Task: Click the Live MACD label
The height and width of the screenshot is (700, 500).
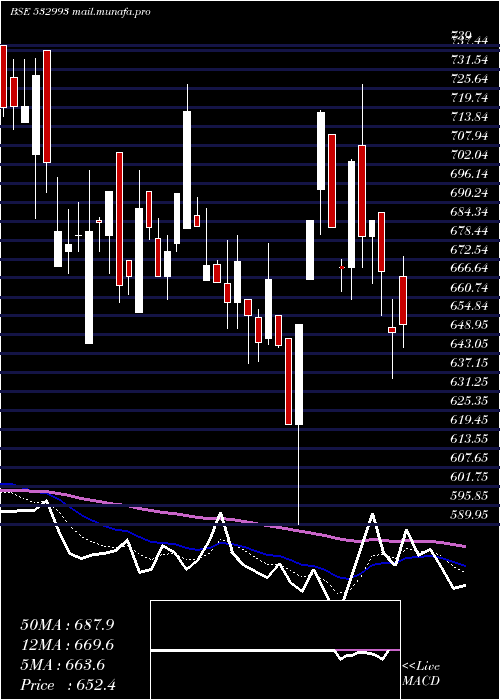Action: pos(421,674)
